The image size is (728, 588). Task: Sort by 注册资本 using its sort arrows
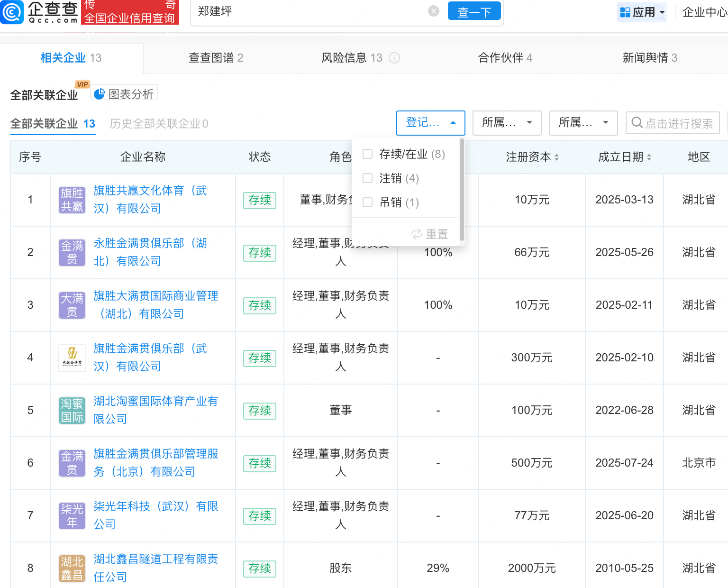[x=556, y=157]
